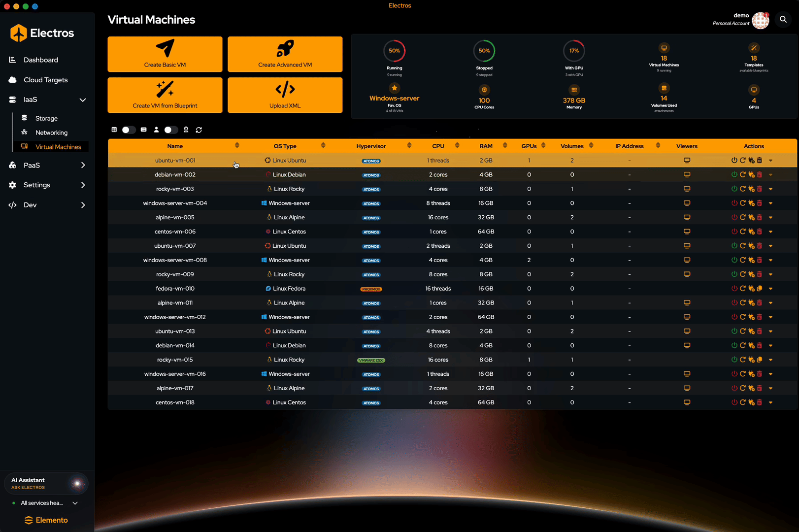Sort by Volumes column arrows
Image resolution: width=799 pixels, height=532 pixels.
tap(591, 145)
